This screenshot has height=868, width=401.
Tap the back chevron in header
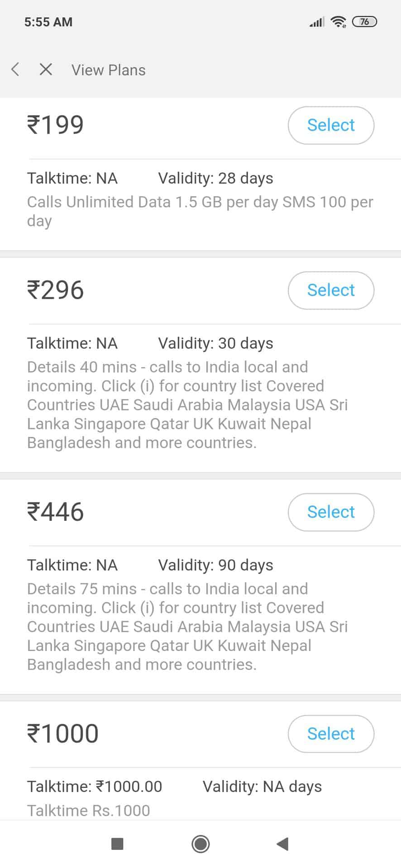point(15,70)
